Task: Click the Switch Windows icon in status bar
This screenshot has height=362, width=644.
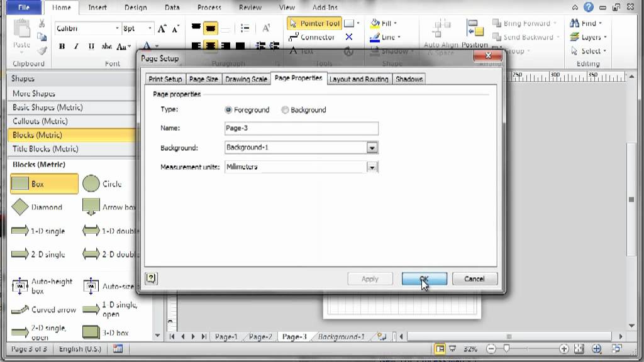Action: point(616,348)
